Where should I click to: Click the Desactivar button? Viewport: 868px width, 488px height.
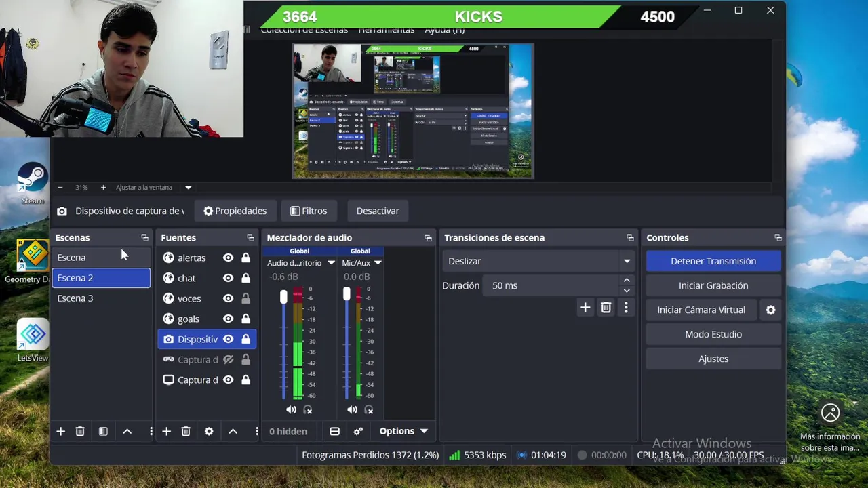click(378, 211)
